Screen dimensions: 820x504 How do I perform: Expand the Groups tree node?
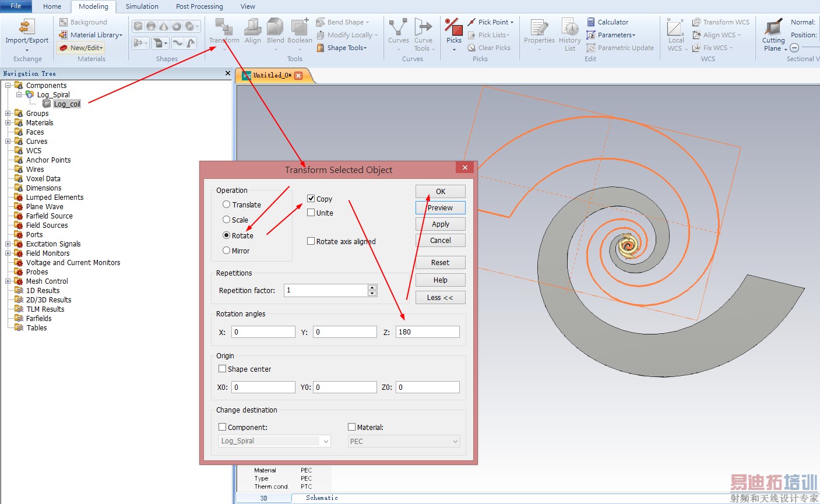point(8,114)
